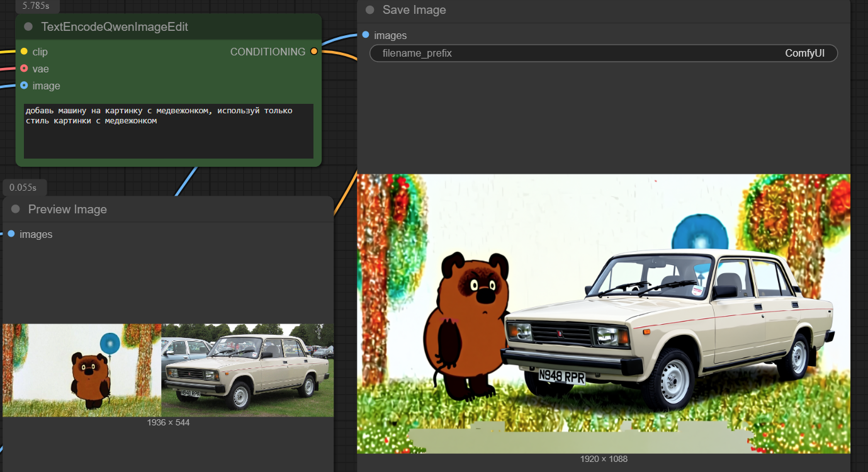Screen dimensions: 868x472
Task: Click the clip input label
Action: 40,52
